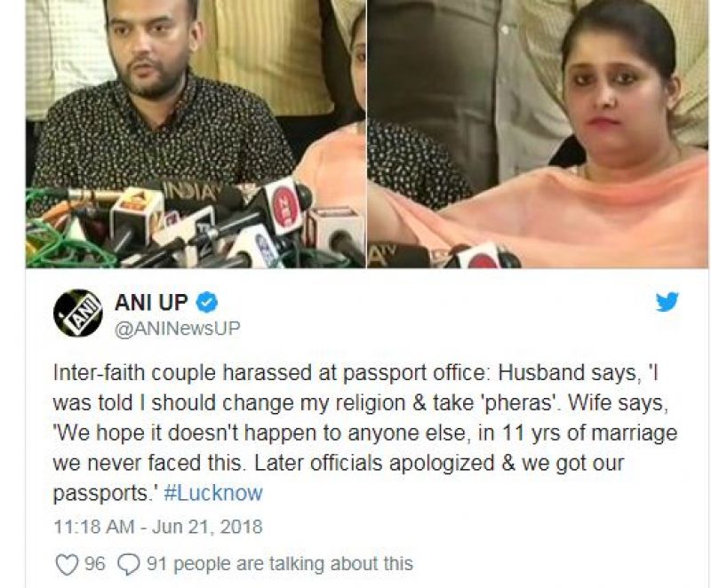
Task: Open replies via speech bubble icon
Action: 129,565
